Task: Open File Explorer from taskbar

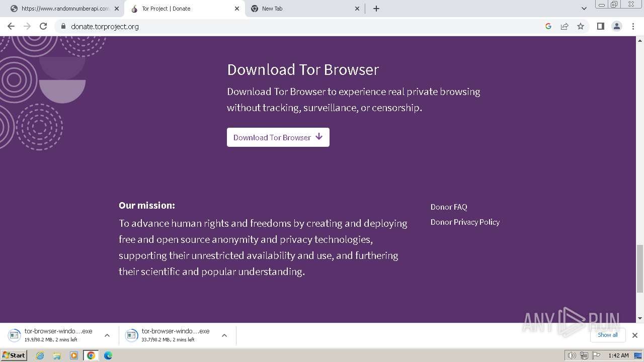Action: tap(57, 355)
